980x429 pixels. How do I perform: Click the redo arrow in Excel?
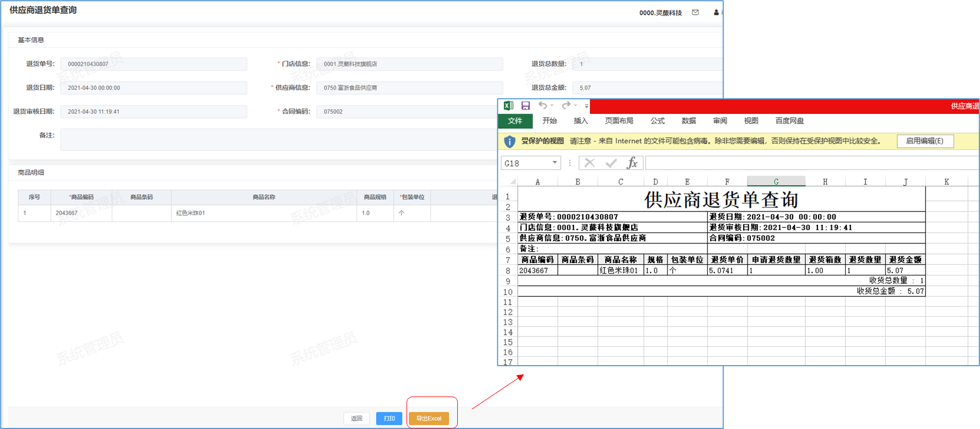pos(566,106)
